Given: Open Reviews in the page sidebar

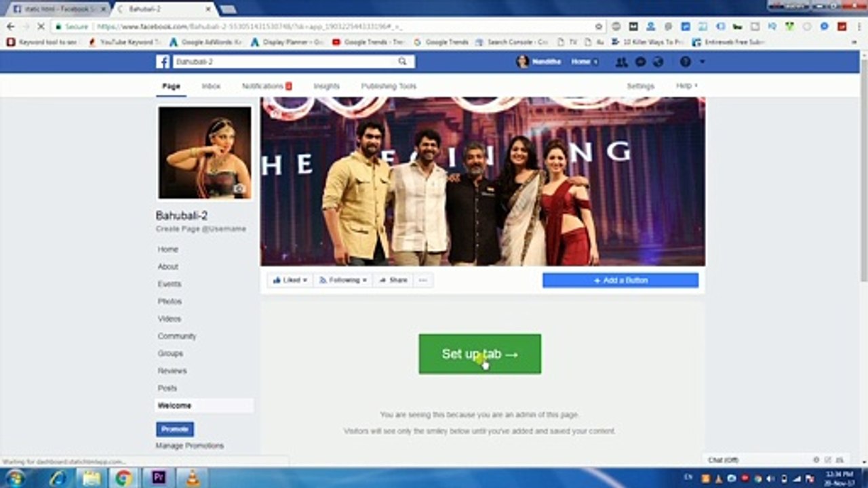Looking at the screenshot, I should (172, 371).
